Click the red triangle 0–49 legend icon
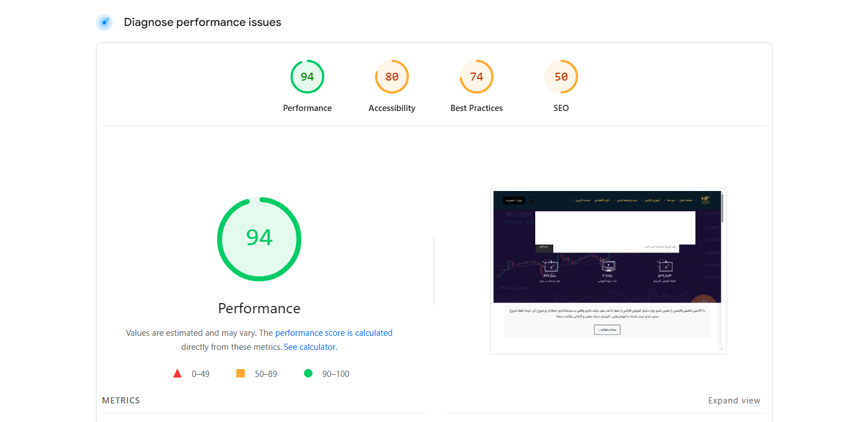 click(x=177, y=373)
